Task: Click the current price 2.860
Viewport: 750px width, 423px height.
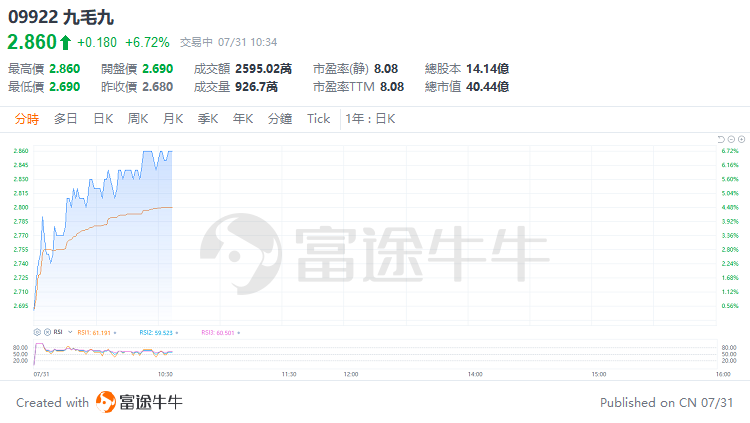Action: click(x=32, y=42)
